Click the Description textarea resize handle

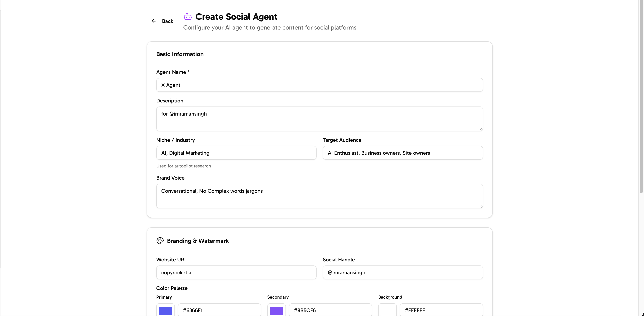[481, 129]
